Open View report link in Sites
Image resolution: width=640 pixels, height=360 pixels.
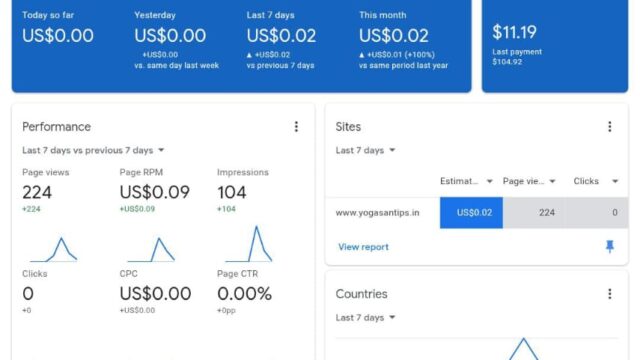tap(363, 247)
